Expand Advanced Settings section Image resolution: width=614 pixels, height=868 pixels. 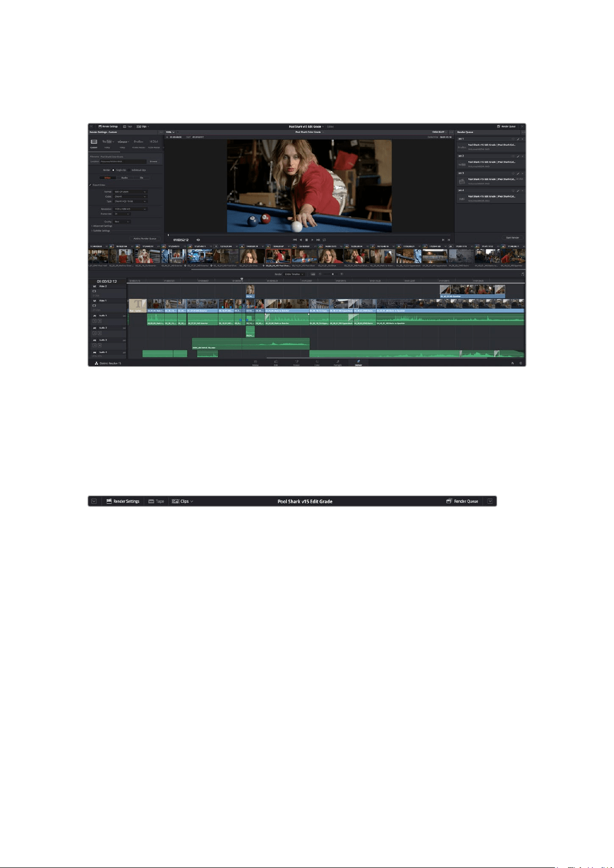coord(102,226)
